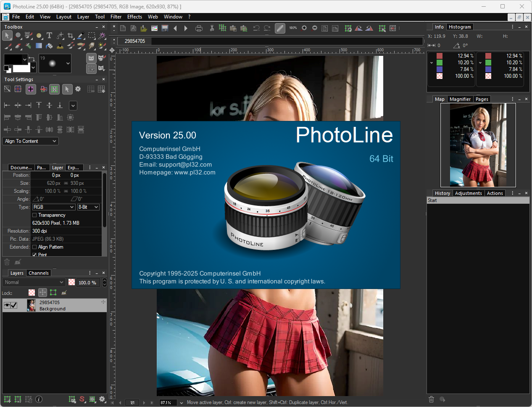Image resolution: width=532 pixels, height=407 pixels.
Task: Select the Stamp clone tool
Action: click(x=60, y=46)
